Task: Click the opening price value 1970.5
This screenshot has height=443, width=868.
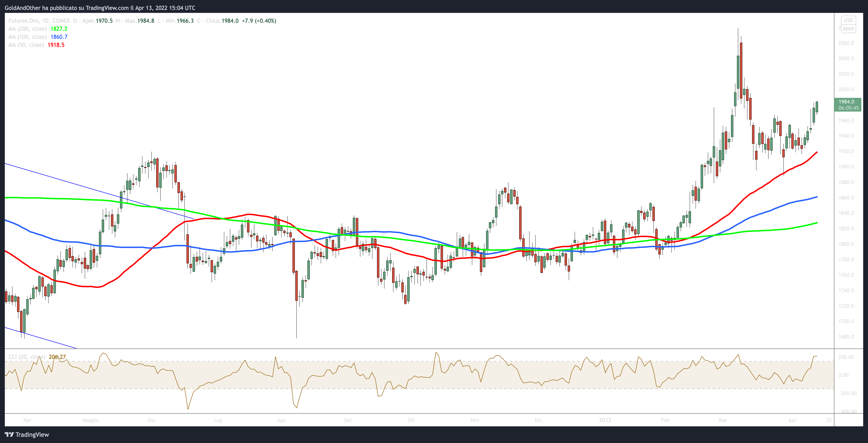Action: point(104,21)
